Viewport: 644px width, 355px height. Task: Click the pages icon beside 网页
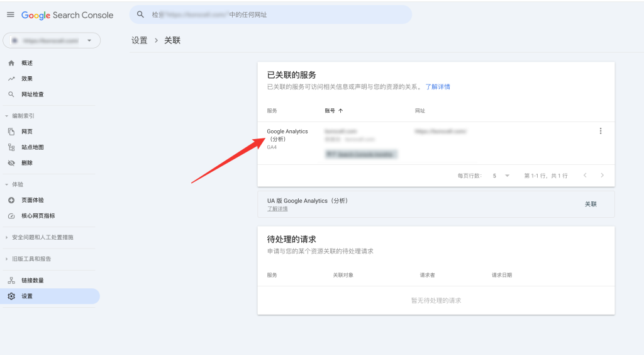[x=11, y=132]
